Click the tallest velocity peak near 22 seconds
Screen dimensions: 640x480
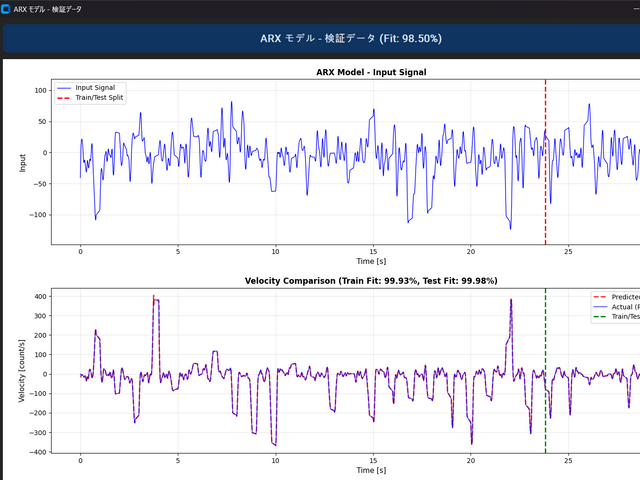coord(511,300)
